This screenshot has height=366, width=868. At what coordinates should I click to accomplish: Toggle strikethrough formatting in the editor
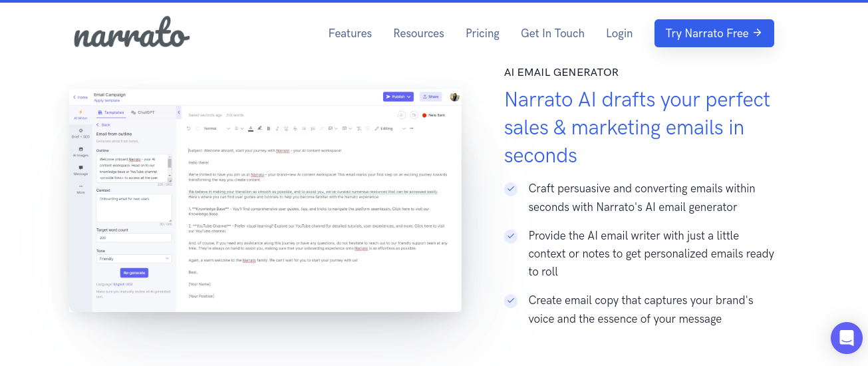click(x=295, y=128)
